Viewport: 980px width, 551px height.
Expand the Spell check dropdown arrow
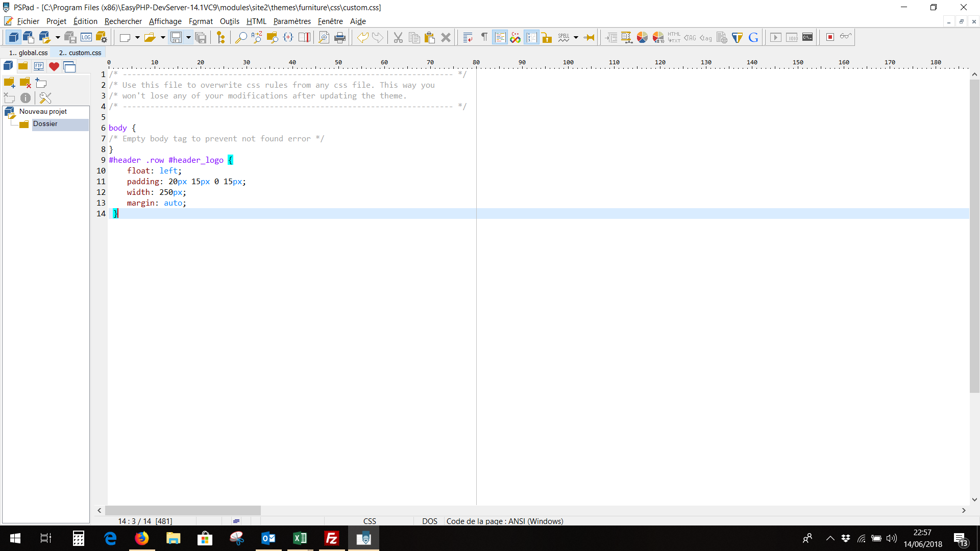[x=576, y=37]
